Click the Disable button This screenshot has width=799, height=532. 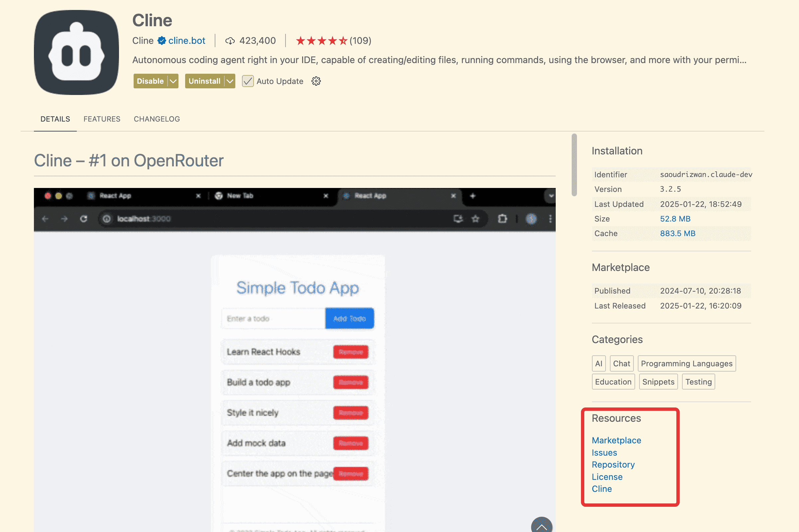(x=151, y=81)
